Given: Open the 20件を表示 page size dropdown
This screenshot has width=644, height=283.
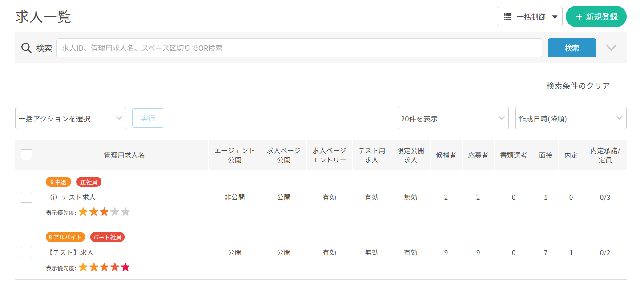Looking at the screenshot, I should [x=453, y=118].
